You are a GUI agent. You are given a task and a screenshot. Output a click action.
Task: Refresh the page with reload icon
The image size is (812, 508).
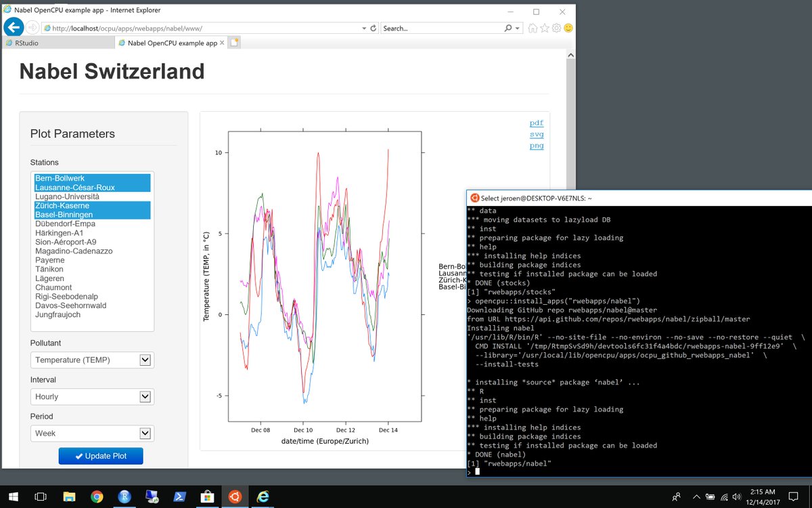click(373, 28)
